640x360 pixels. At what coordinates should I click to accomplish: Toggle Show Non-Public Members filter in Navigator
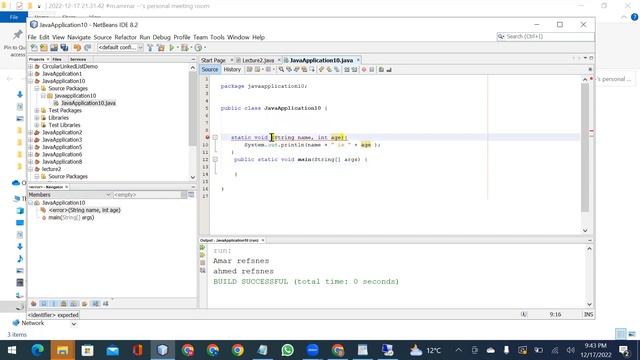pyautogui.click(x=63, y=304)
